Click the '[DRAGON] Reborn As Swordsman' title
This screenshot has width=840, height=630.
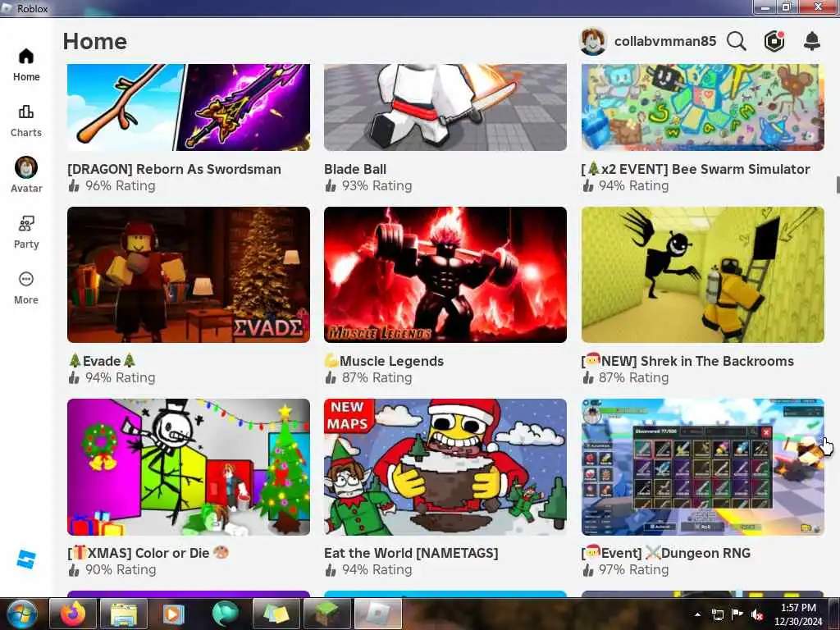[174, 169]
